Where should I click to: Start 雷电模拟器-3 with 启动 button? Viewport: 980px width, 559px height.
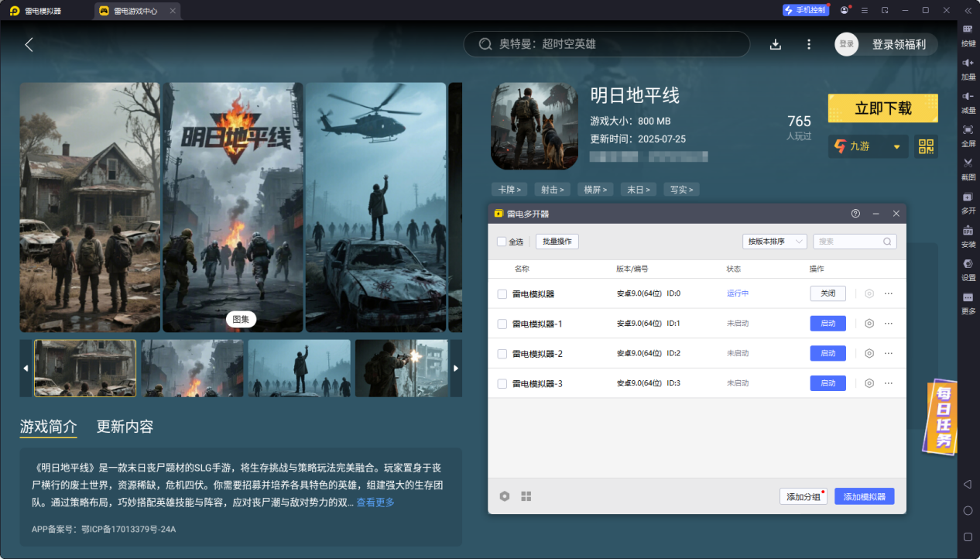pos(828,383)
